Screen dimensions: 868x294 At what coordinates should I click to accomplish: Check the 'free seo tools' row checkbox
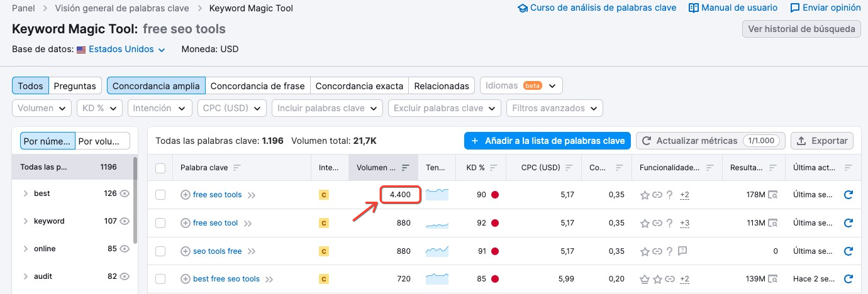[x=160, y=195]
